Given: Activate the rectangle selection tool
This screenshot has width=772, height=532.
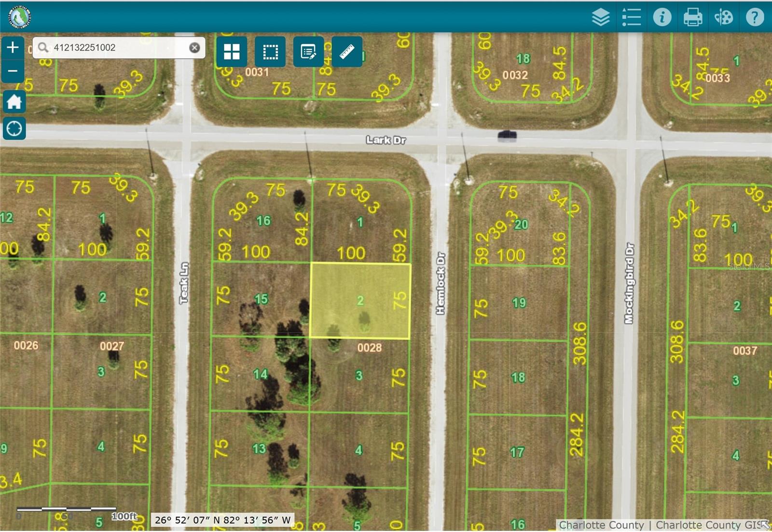Looking at the screenshot, I should pyautogui.click(x=270, y=52).
